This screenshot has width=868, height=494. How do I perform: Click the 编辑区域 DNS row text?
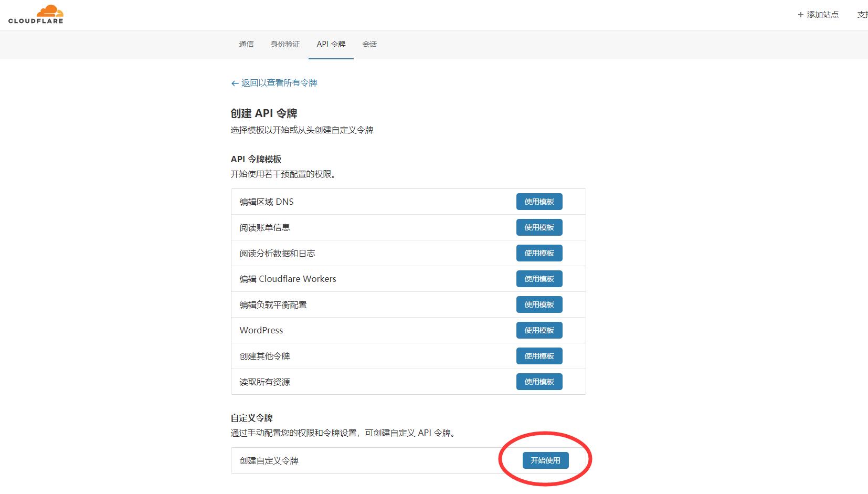(x=267, y=202)
